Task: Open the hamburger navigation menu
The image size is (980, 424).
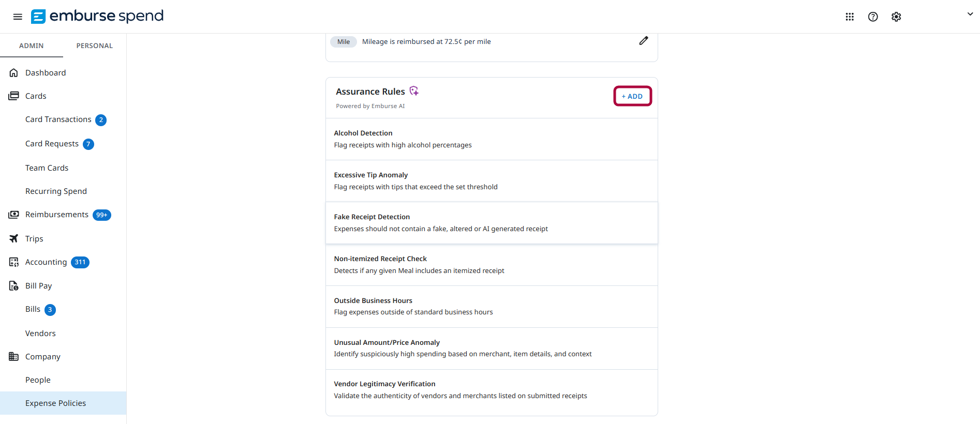Action: coord(18,17)
